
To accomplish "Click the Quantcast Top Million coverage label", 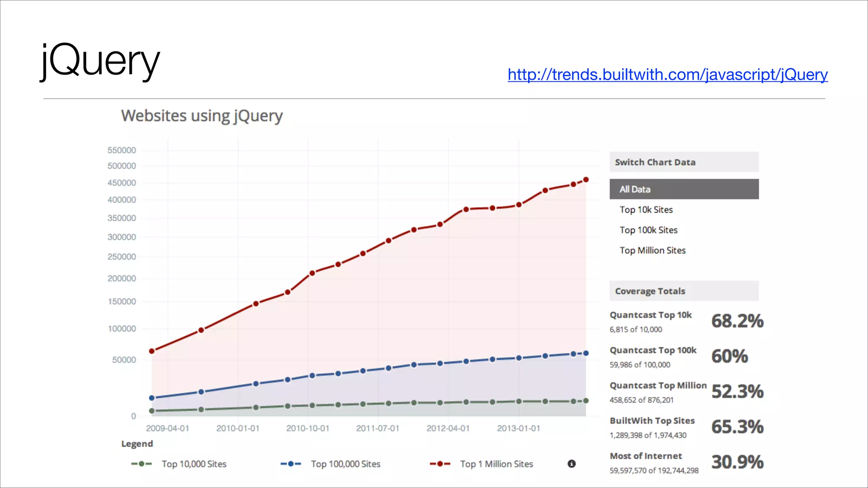I will [x=658, y=385].
